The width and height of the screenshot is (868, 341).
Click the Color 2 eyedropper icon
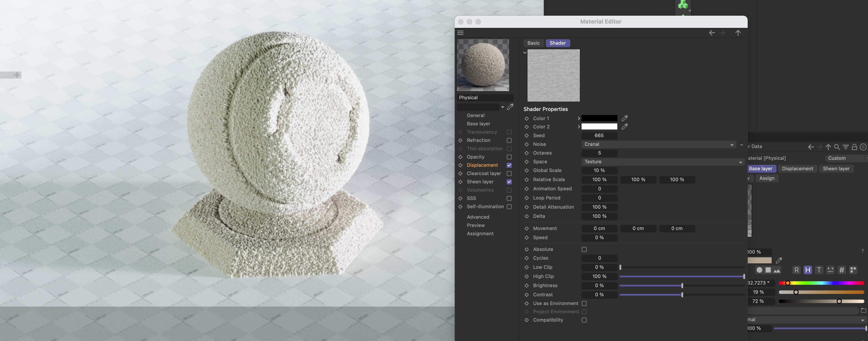(x=624, y=127)
